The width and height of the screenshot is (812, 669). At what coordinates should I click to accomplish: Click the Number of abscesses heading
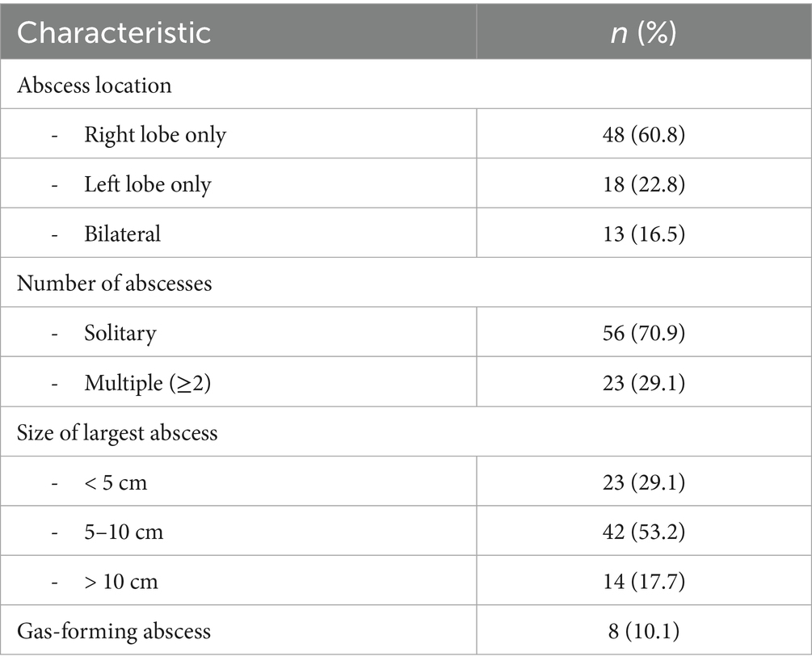click(115, 283)
